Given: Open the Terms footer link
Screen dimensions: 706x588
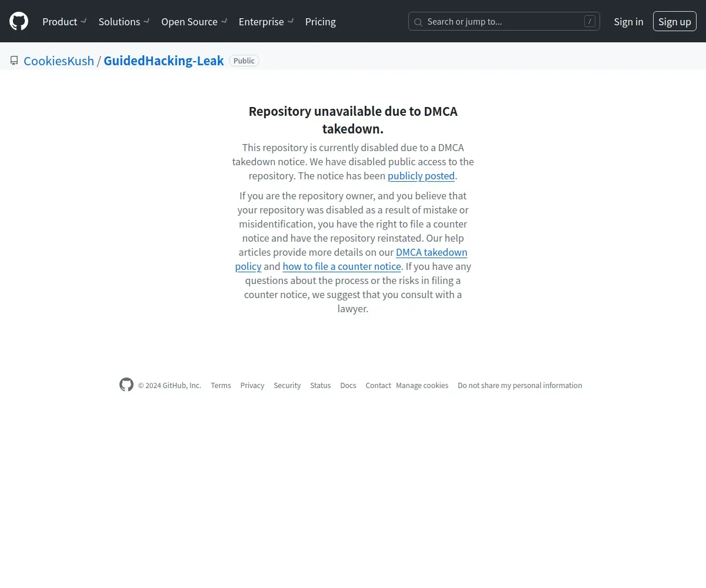Looking at the screenshot, I should click(x=221, y=386).
